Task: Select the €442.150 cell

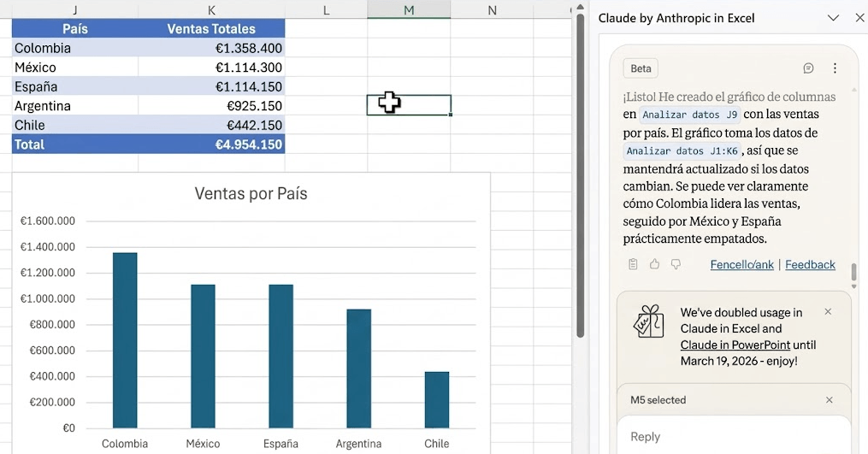Action: [x=211, y=125]
